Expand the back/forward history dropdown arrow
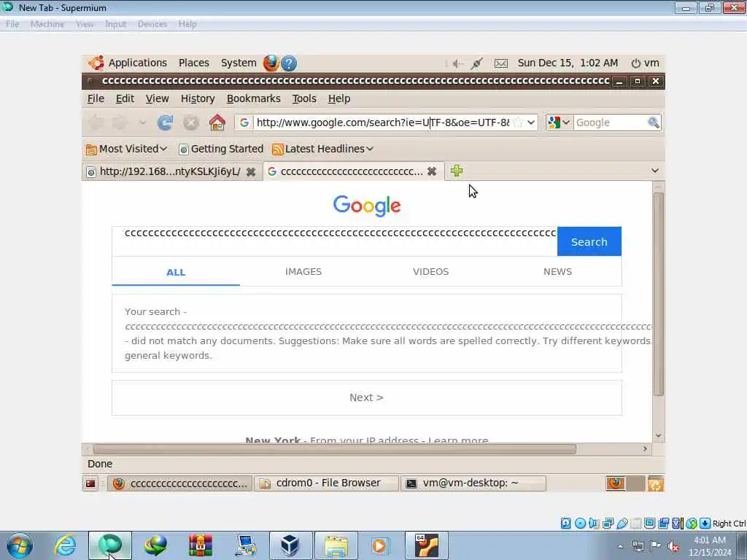Image resolution: width=747 pixels, height=560 pixels. coord(142,122)
